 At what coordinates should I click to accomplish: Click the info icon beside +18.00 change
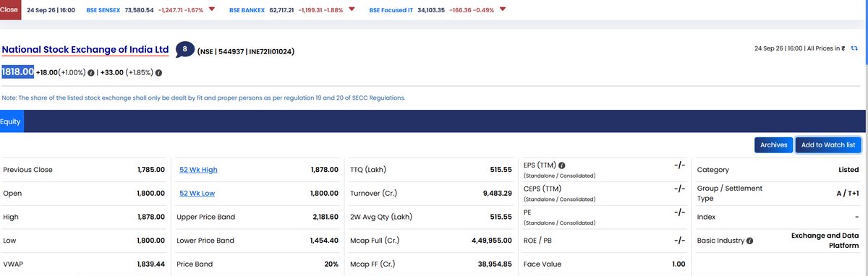(90, 72)
